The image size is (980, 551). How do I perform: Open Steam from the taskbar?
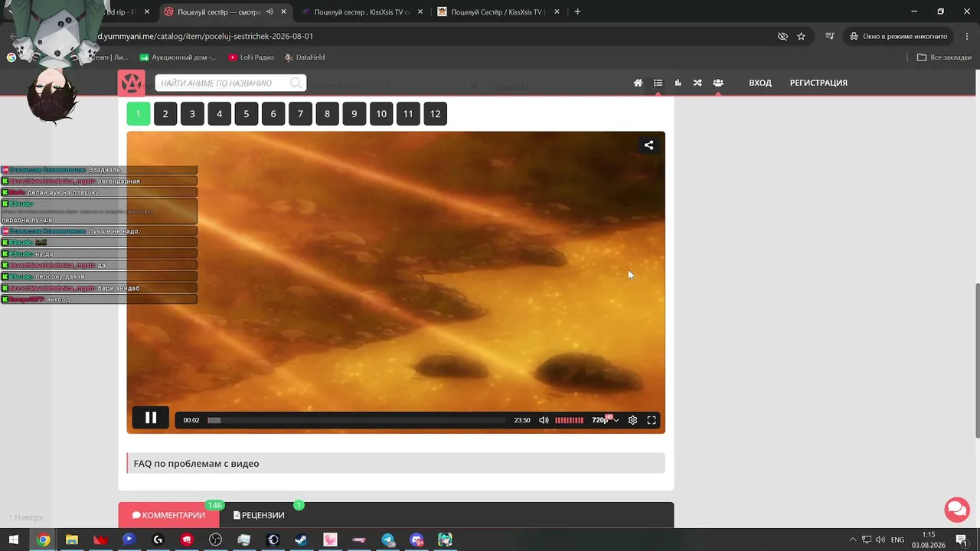point(302,540)
